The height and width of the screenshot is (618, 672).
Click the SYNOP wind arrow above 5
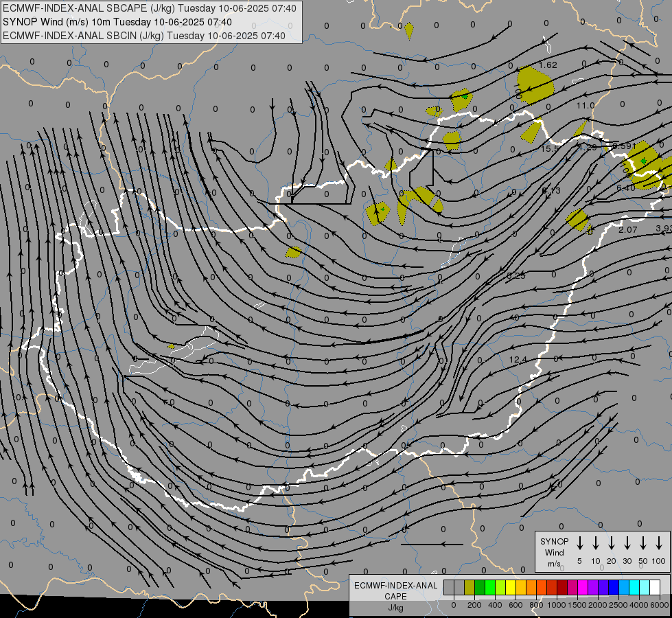click(x=580, y=542)
